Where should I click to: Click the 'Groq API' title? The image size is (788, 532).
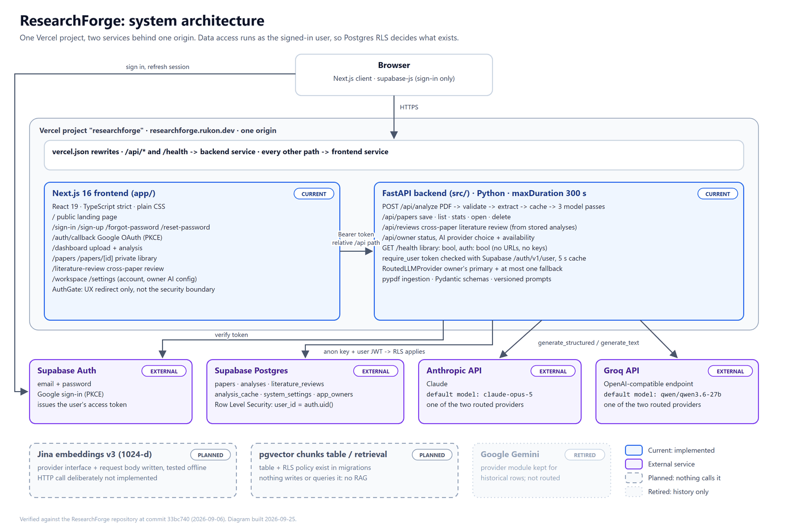622,370
